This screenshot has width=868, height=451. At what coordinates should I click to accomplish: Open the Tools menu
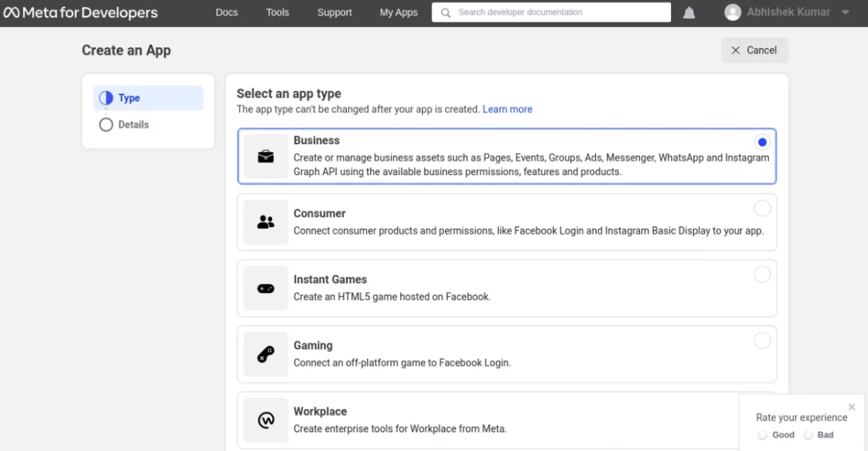point(278,12)
